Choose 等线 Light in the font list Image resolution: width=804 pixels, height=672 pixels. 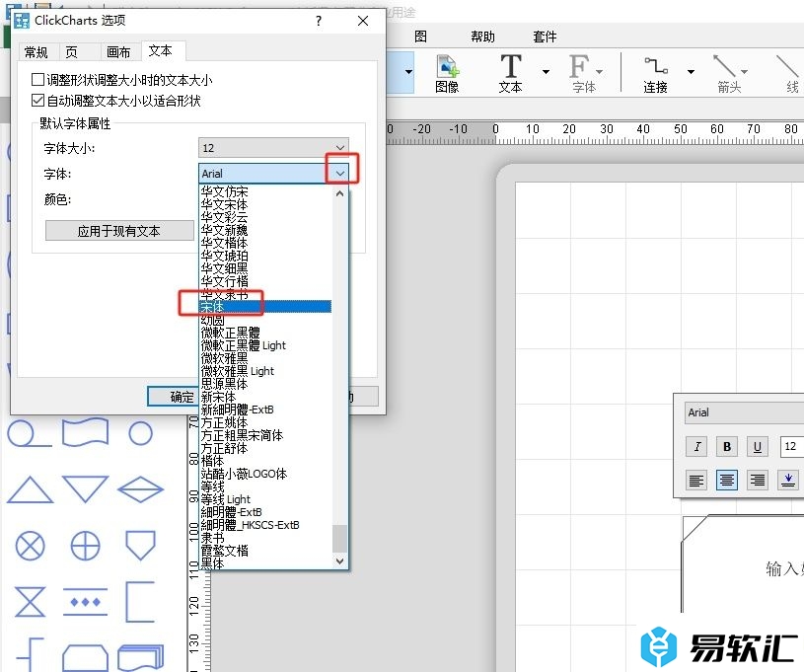point(265,499)
